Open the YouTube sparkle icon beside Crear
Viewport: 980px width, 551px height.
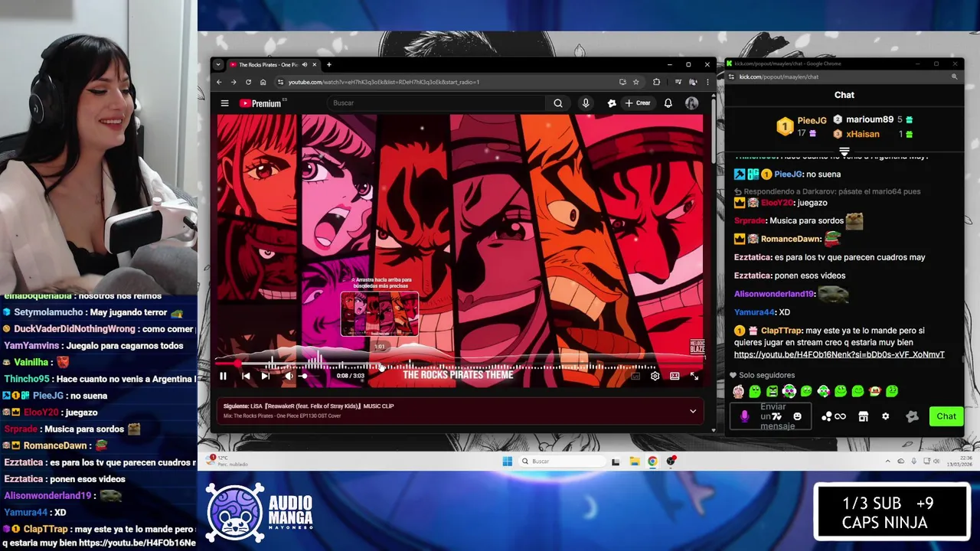click(x=612, y=103)
